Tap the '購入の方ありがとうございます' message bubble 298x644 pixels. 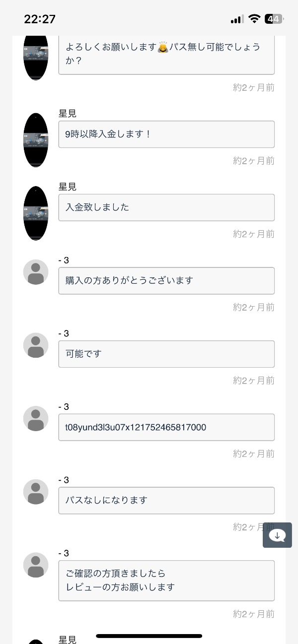(x=166, y=281)
